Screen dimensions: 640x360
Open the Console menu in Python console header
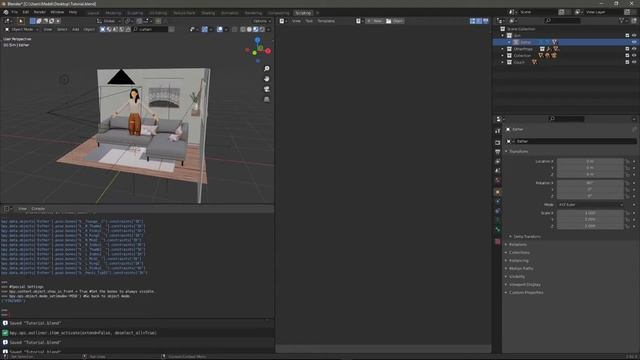click(x=38, y=209)
